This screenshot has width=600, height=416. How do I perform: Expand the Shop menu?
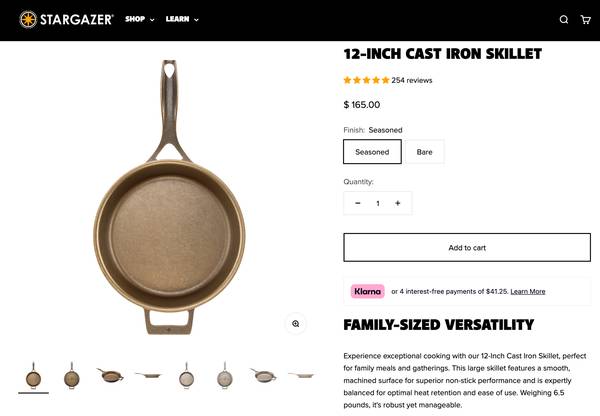139,19
